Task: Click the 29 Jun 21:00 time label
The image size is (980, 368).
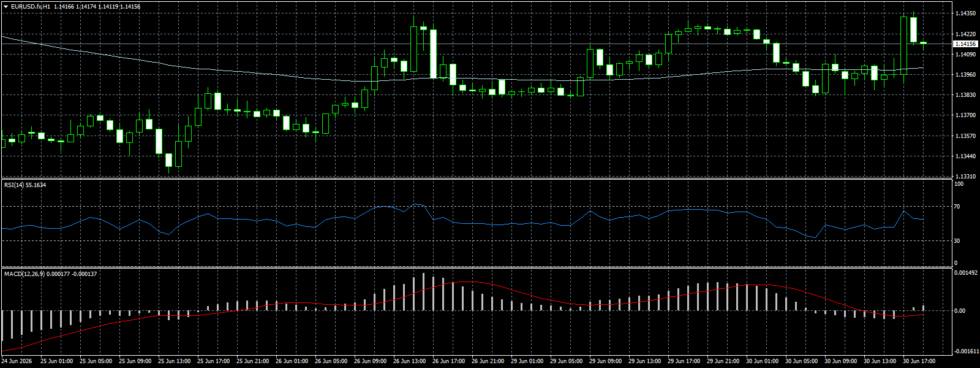Action: (723, 361)
